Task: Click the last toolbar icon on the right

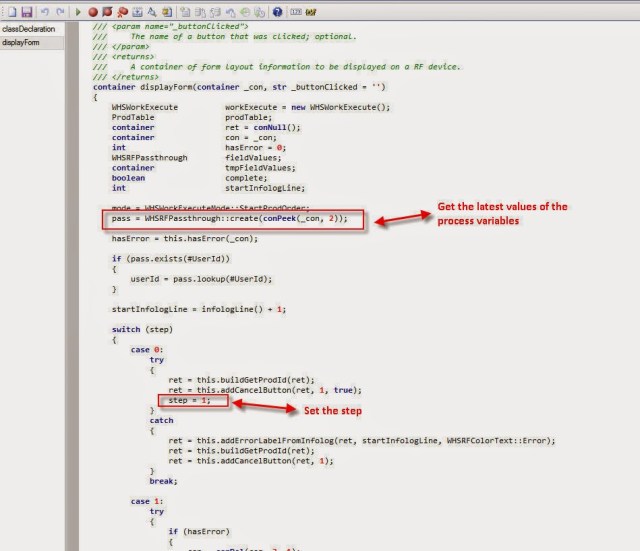Action: (311, 11)
